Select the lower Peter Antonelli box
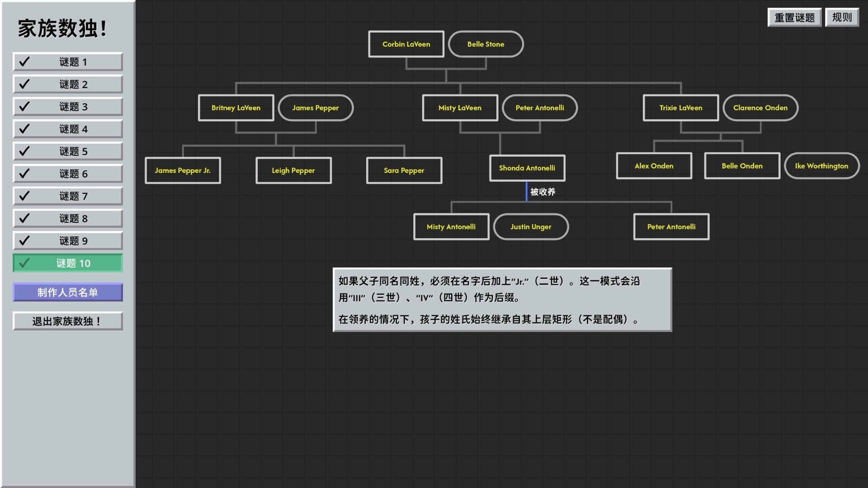The width and height of the screenshot is (868, 488). (671, 227)
